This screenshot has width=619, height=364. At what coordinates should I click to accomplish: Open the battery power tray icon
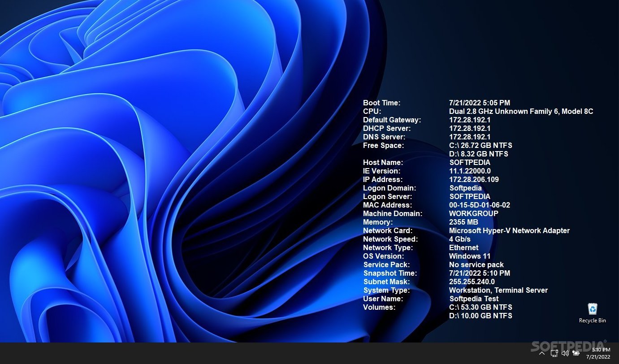[576, 353]
